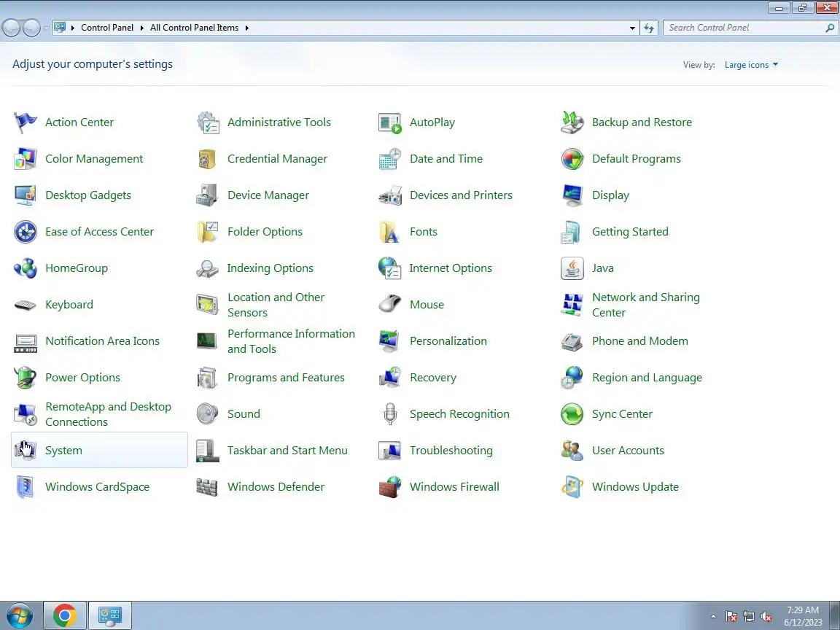Open the Default Programs icon

click(x=572, y=159)
